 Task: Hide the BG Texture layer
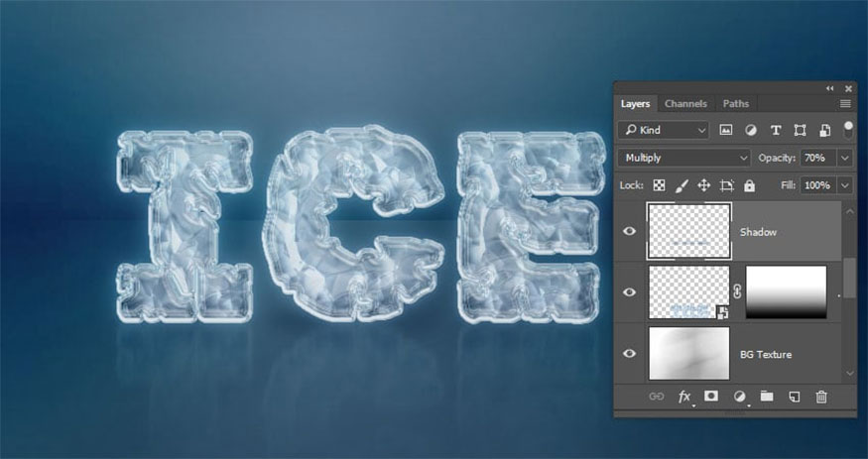(x=629, y=353)
